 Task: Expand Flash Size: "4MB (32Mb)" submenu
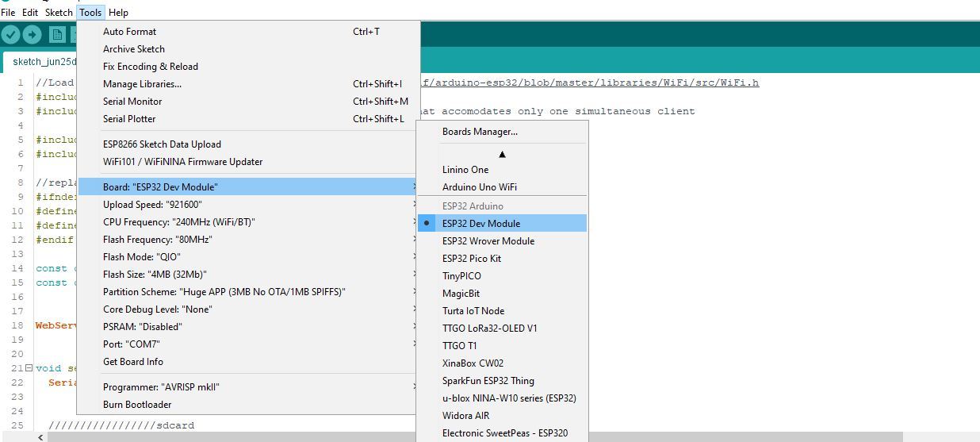pyautogui.click(x=248, y=275)
